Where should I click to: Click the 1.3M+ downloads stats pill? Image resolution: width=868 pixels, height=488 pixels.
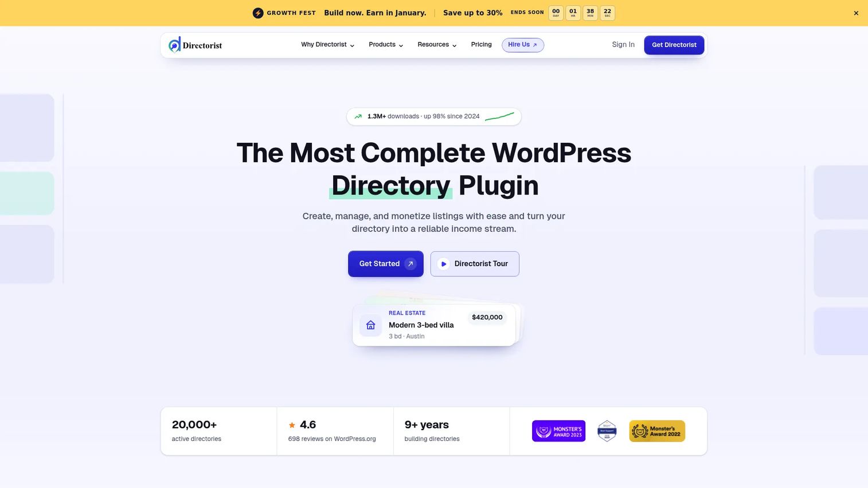[434, 116]
